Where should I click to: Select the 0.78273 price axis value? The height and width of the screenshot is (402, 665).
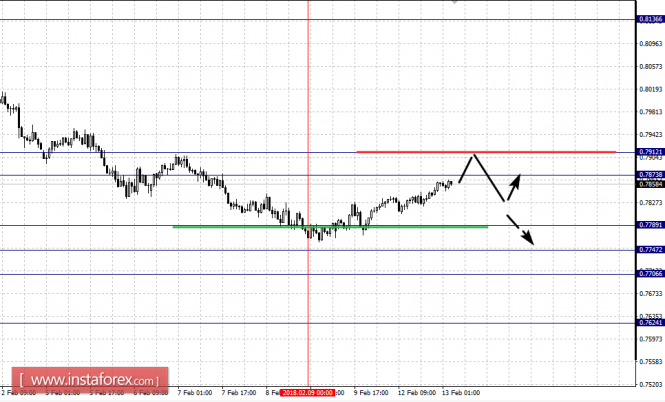651,203
